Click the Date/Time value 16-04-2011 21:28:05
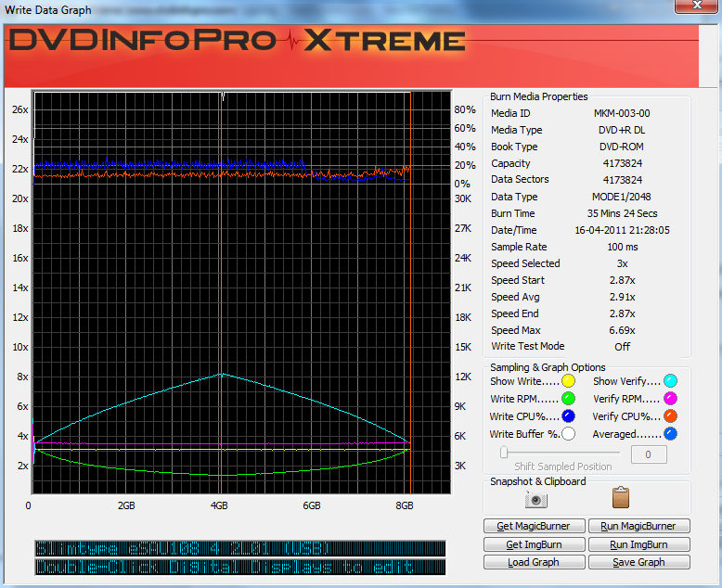Image resolution: width=722 pixels, height=588 pixels. pyautogui.click(x=622, y=230)
